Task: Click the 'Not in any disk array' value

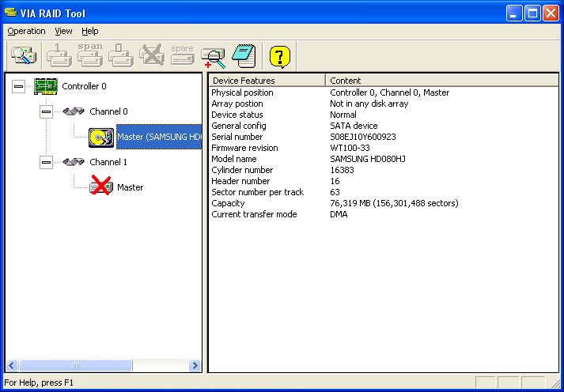Action: [x=369, y=104]
